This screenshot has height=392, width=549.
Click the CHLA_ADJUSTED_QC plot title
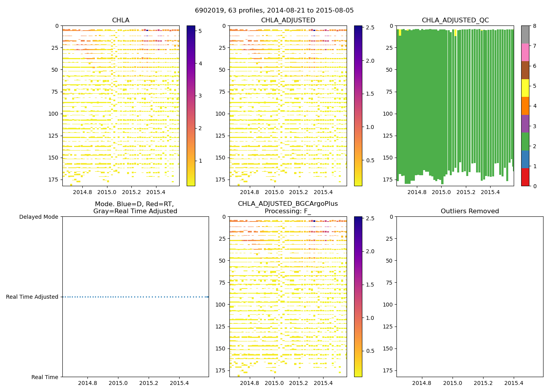[455, 20]
